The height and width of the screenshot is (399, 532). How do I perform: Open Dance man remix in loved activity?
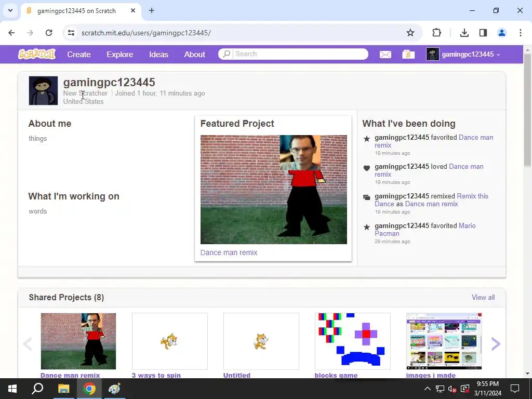429,170
